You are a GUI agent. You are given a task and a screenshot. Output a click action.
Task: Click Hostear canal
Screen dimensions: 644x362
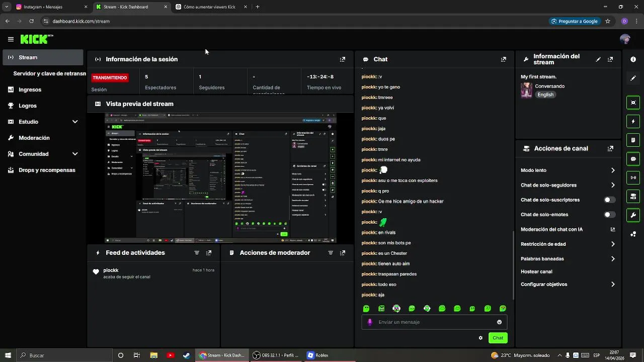(x=536, y=271)
